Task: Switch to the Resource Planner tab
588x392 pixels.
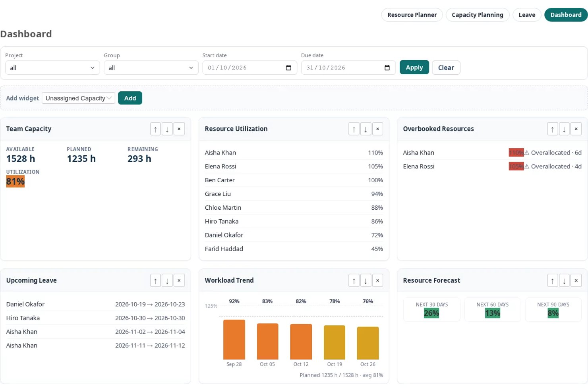Action: (412, 15)
